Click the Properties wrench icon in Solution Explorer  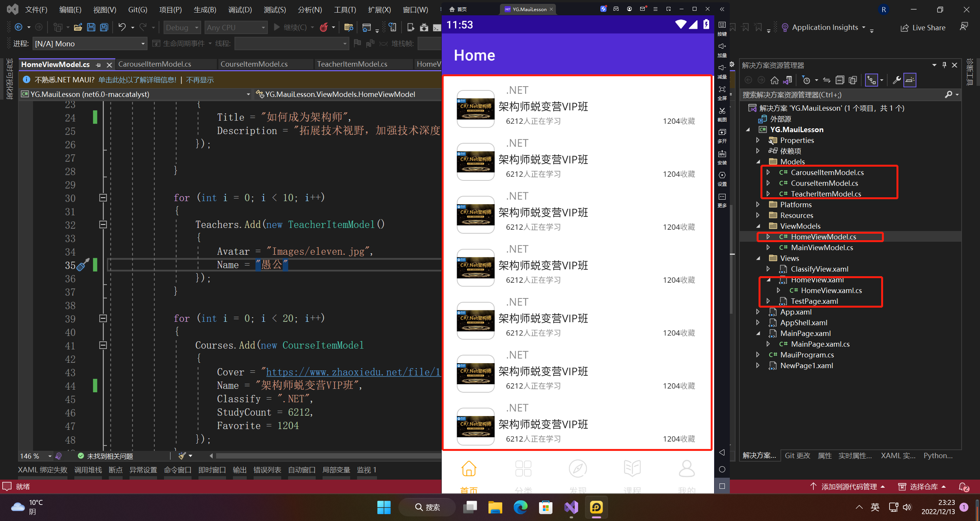896,80
